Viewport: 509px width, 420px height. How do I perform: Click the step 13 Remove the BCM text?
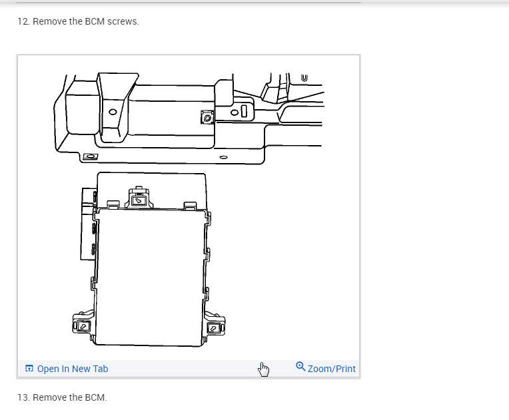(x=63, y=397)
